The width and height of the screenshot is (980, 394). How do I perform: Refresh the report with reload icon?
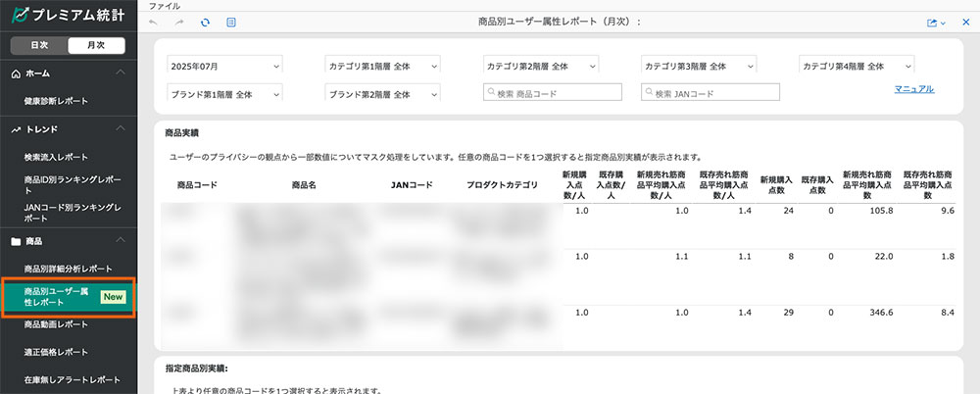(205, 23)
